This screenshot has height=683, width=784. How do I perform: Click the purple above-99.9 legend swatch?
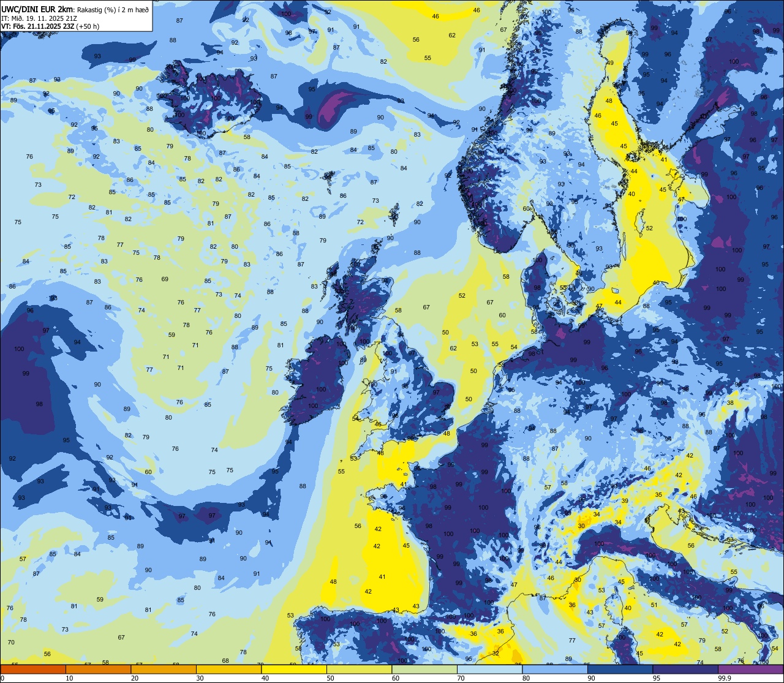(750, 669)
